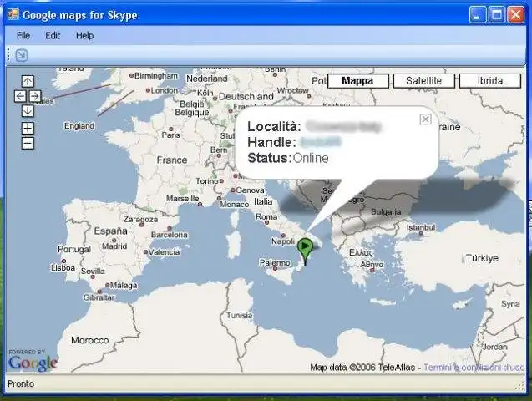The height and width of the screenshot is (401, 532).
Task: Click the Bulgaria label on map
Action: pyautogui.click(x=386, y=212)
